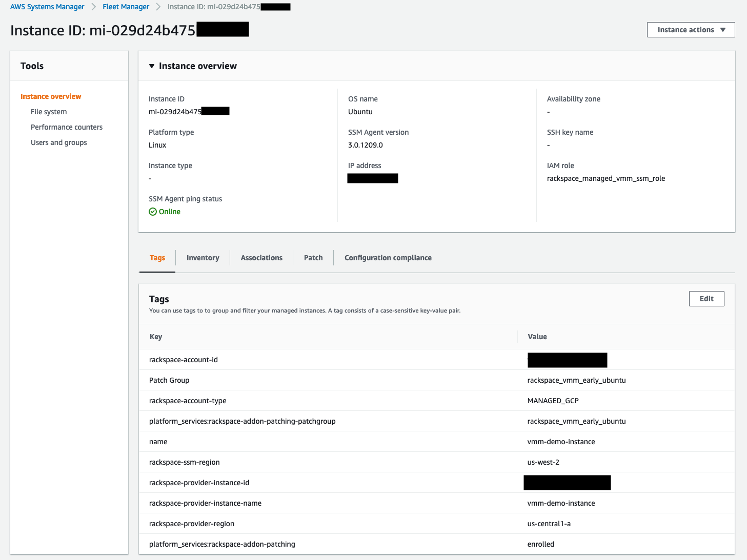Switch to the Patch tab
The height and width of the screenshot is (560, 747).
pyautogui.click(x=313, y=258)
